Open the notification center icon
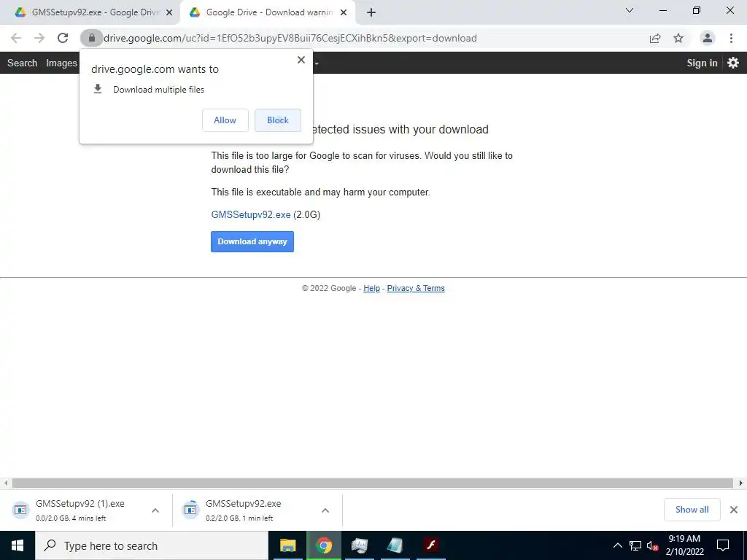This screenshot has height=560, width=747. (x=723, y=545)
